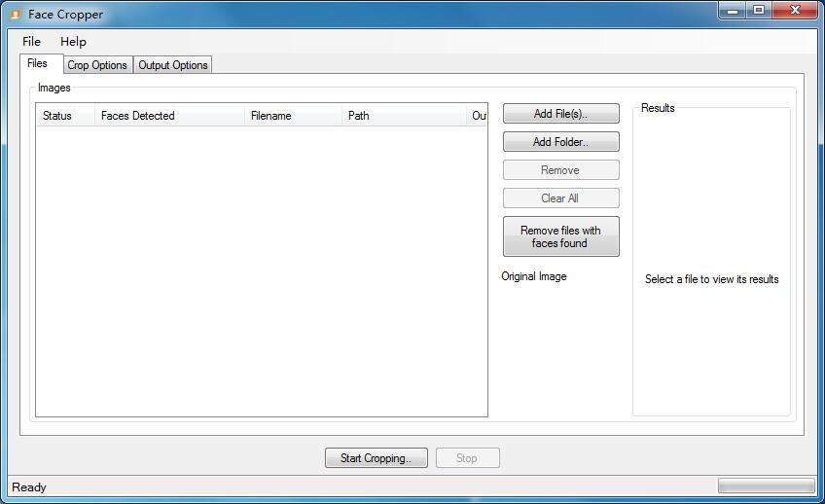Open the Output Options tab
The height and width of the screenshot is (504, 825).
pos(173,65)
